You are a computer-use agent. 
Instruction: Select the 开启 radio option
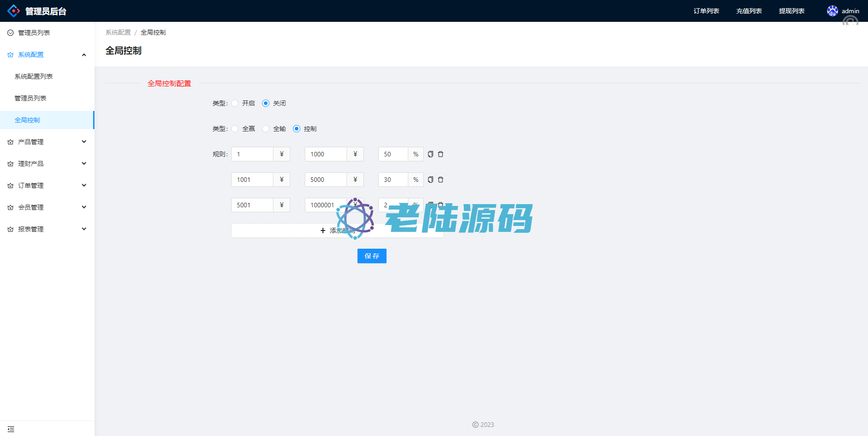coord(235,103)
